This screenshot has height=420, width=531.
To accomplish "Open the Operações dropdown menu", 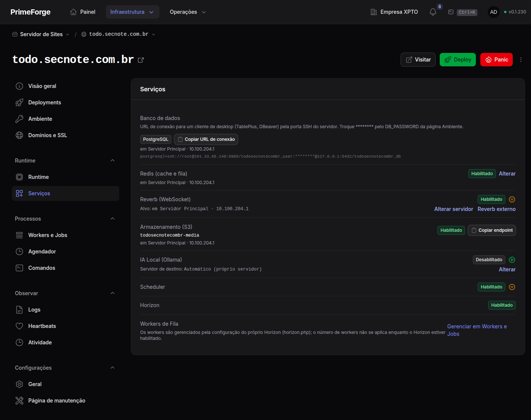I will point(187,12).
